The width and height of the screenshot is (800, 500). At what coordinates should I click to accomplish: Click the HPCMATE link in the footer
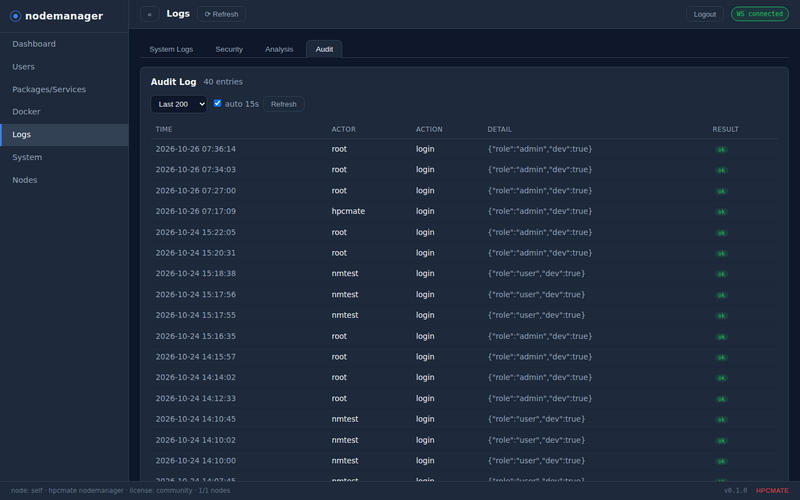[772, 491]
